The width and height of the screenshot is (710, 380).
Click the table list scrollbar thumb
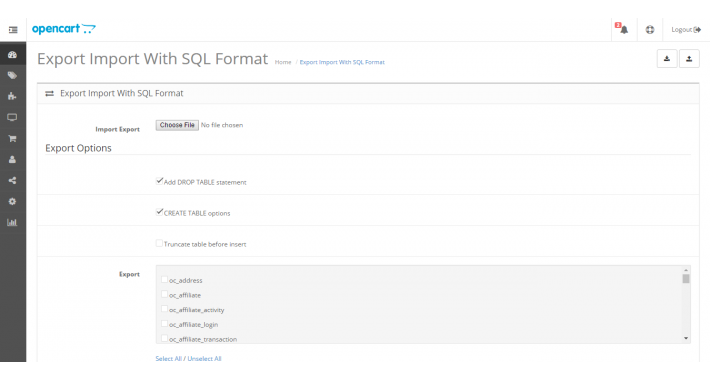(686, 279)
